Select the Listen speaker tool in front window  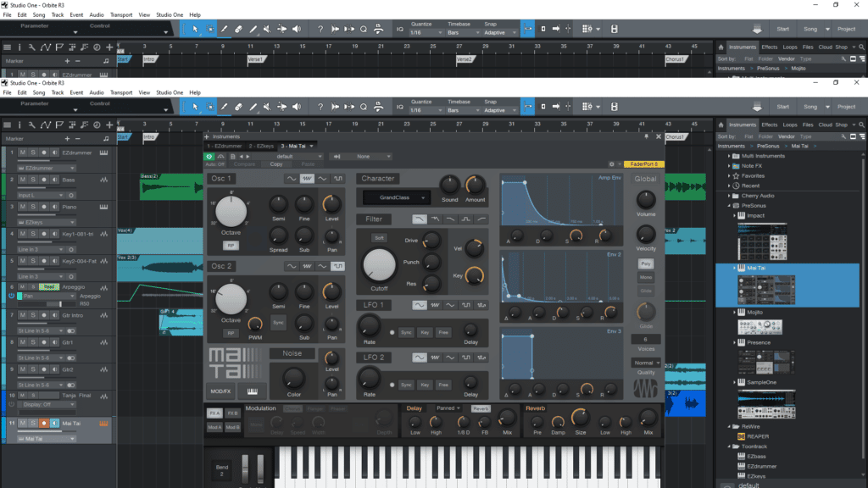point(297,107)
